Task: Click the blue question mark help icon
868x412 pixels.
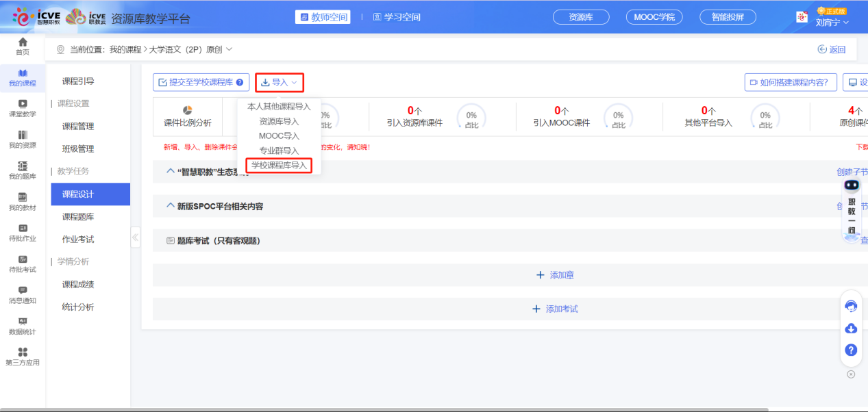Action: click(x=851, y=350)
